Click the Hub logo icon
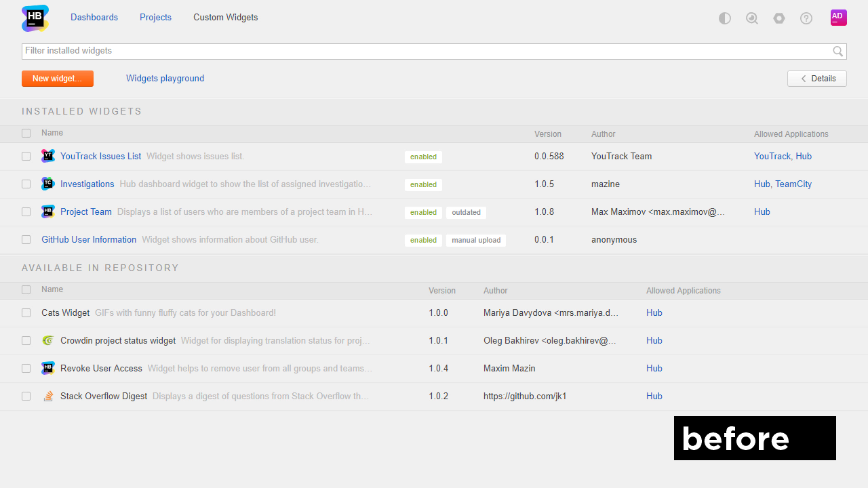868x488 pixels. click(35, 18)
